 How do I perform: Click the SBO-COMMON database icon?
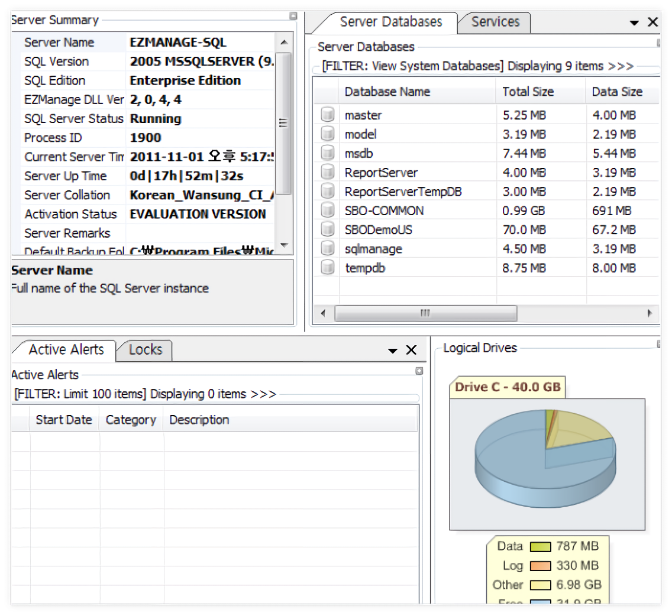click(327, 211)
